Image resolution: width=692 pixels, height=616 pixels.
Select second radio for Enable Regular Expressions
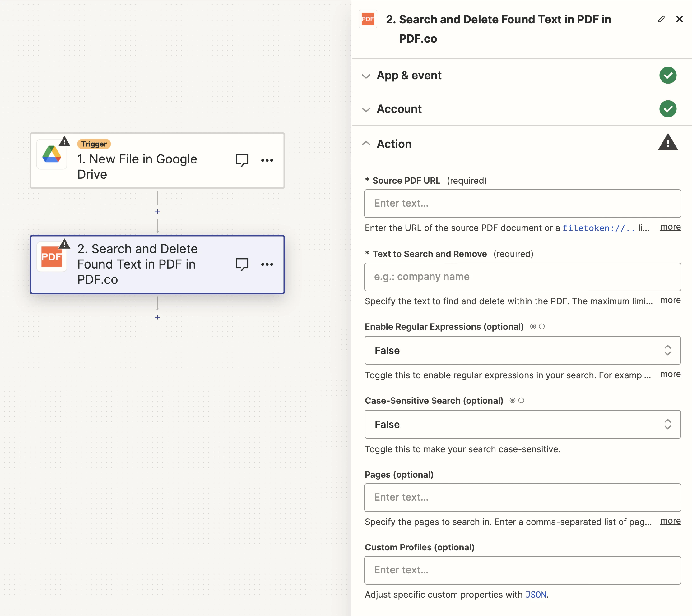pyautogui.click(x=542, y=327)
